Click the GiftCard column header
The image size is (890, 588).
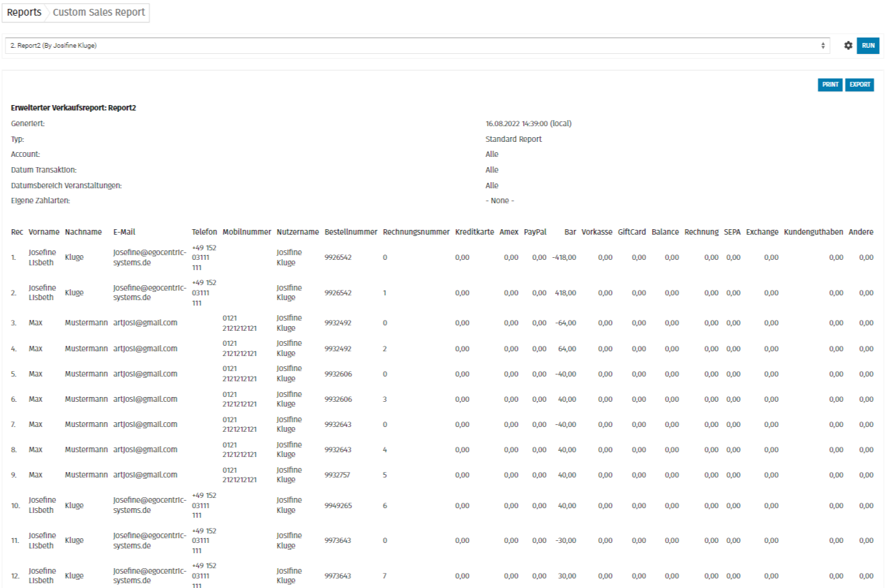(632, 232)
